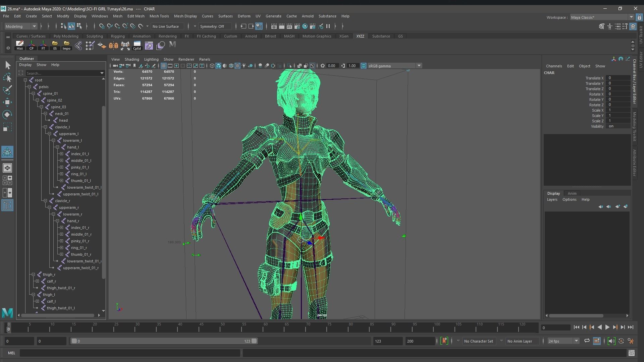
Task: Activate the Move tool in toolbox
Action: coord(8,102)
